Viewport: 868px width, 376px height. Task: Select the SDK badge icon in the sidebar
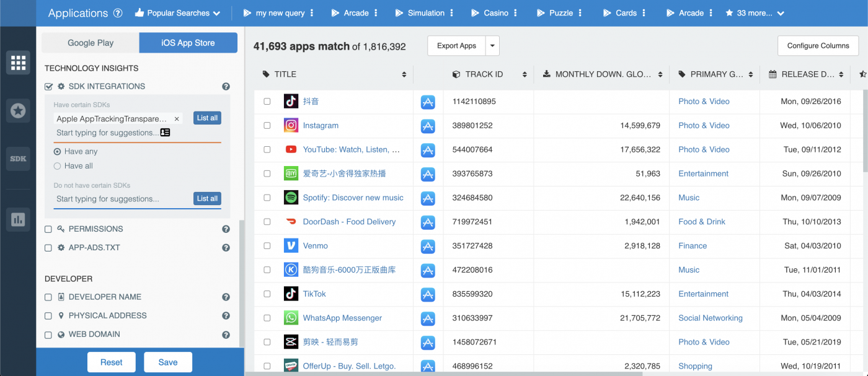tap(18, 159)
